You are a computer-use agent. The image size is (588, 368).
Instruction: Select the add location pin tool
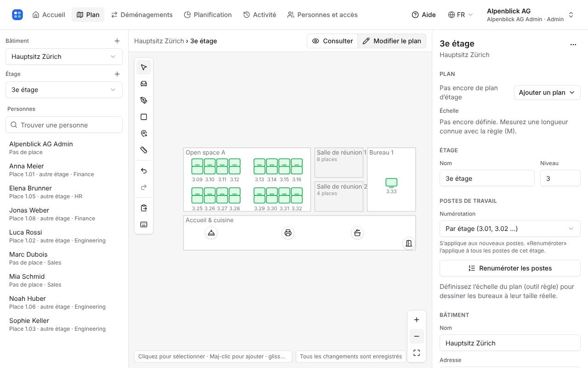144,133
